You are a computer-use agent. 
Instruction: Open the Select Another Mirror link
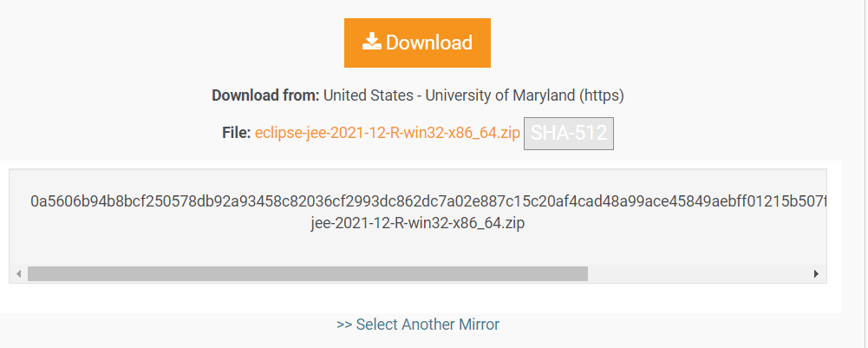click(418, 325)
